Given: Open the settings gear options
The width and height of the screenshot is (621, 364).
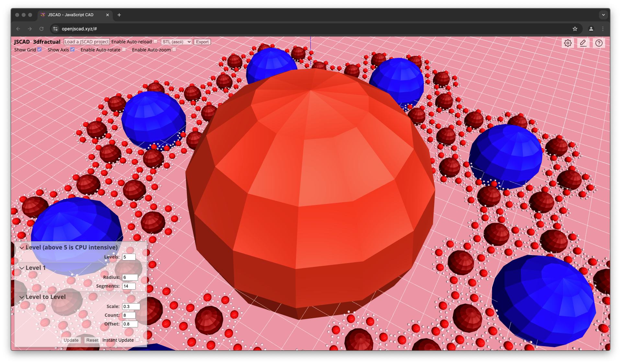Looking at the screenshot, I should (x=568, y=43).
